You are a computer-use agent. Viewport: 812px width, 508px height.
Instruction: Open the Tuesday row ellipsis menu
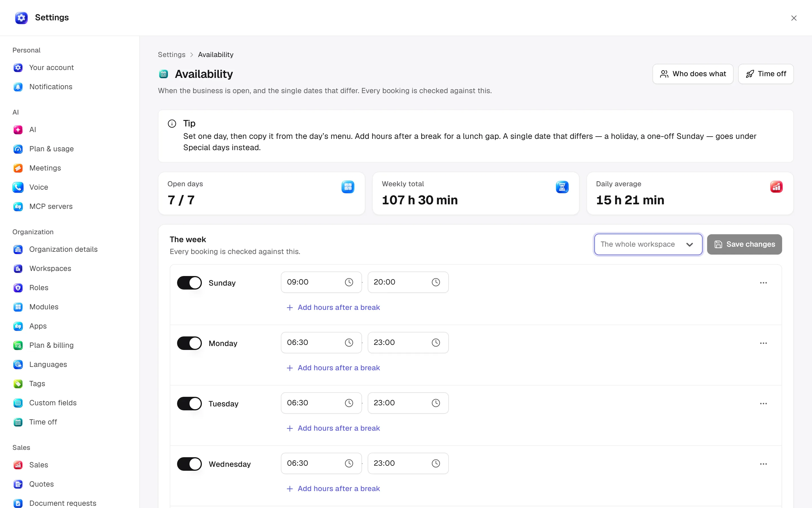(763, 404)
